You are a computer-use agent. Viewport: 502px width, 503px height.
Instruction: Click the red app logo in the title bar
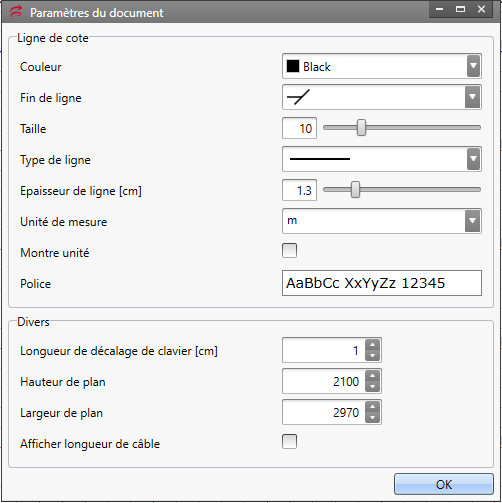(16, 12)
